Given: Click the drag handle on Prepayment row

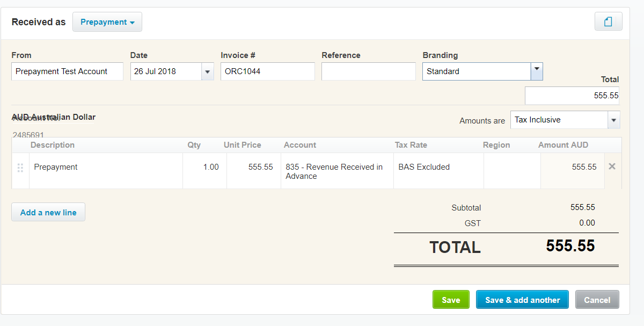Looking at the screenshot, I should point(20,168).
